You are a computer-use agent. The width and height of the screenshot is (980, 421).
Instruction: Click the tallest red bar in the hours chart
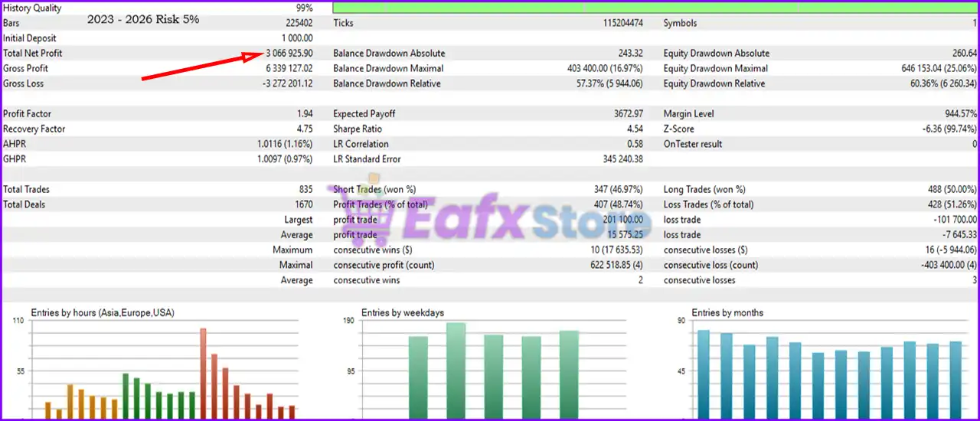pos(204,374)
